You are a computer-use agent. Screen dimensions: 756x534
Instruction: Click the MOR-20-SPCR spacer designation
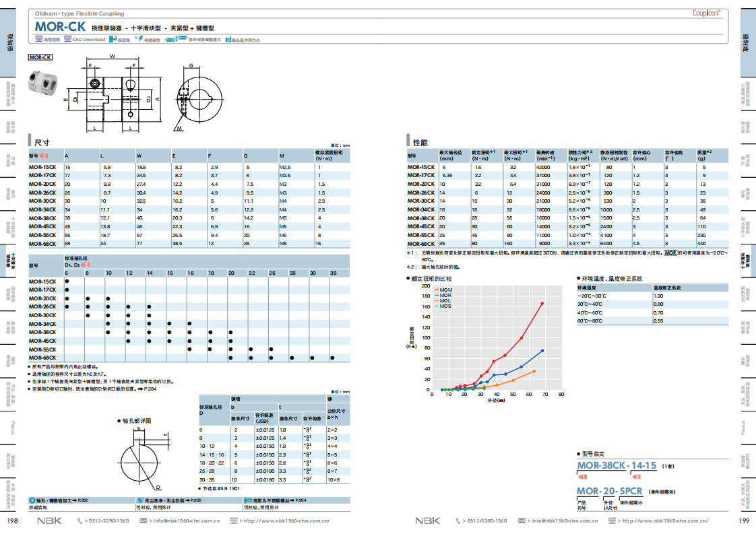point(609,491)
